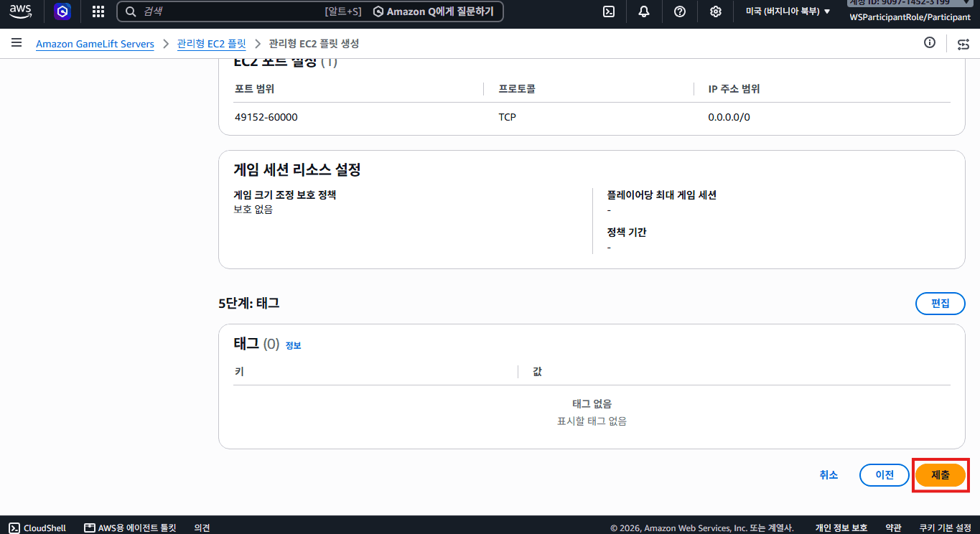This screenshot has width=980, height=534.
Task: Submit the fleet with 제출 button
Action: tap(941, 474)
